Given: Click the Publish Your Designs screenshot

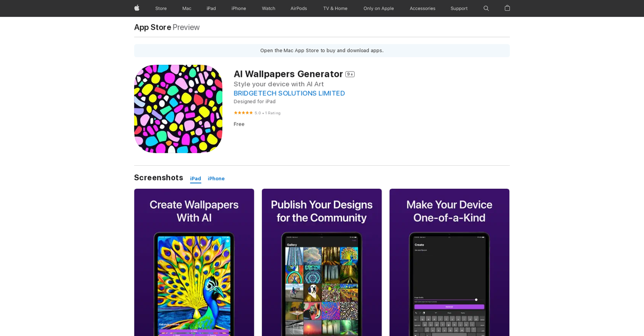Looking at the screenshot, I should (x=321, y=262).
